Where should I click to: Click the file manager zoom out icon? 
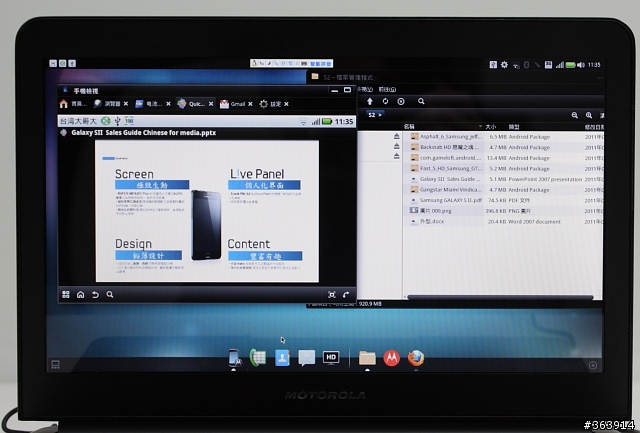[x=575, y=115]
